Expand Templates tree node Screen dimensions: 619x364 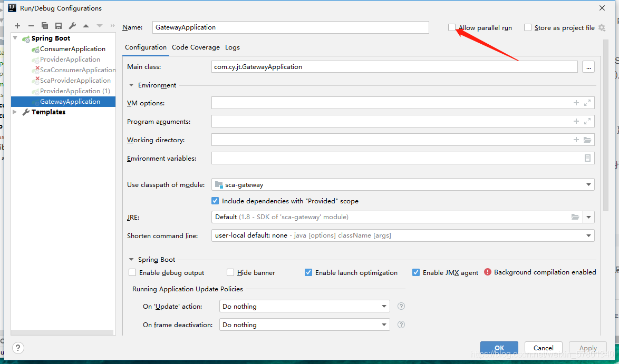(15, 112)
